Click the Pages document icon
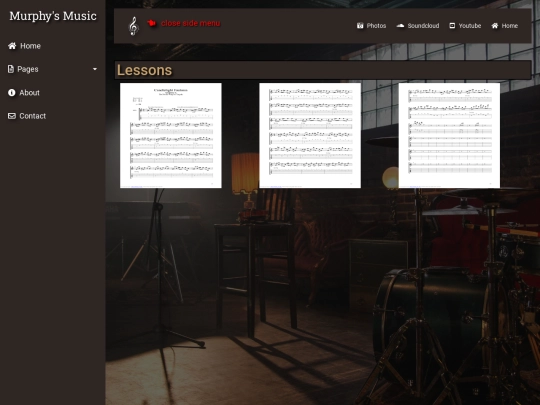540x405 pixels. click(11, 69)
